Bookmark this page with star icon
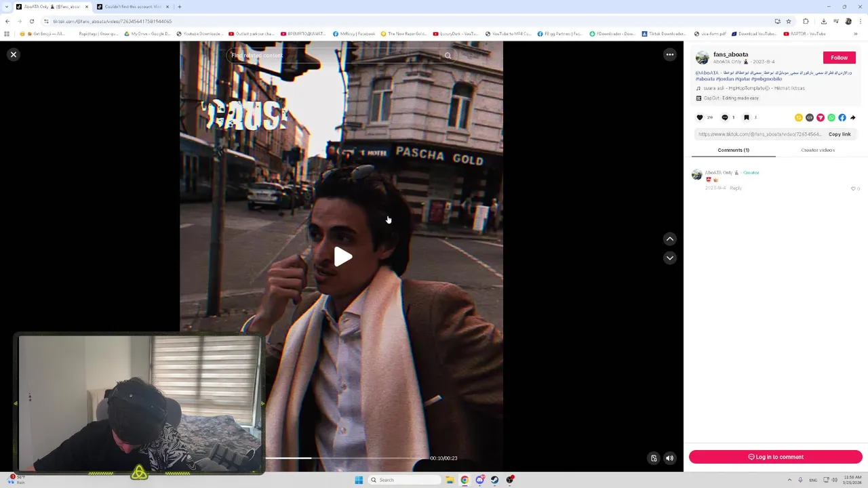868x488 pixels. coord(789,21)
